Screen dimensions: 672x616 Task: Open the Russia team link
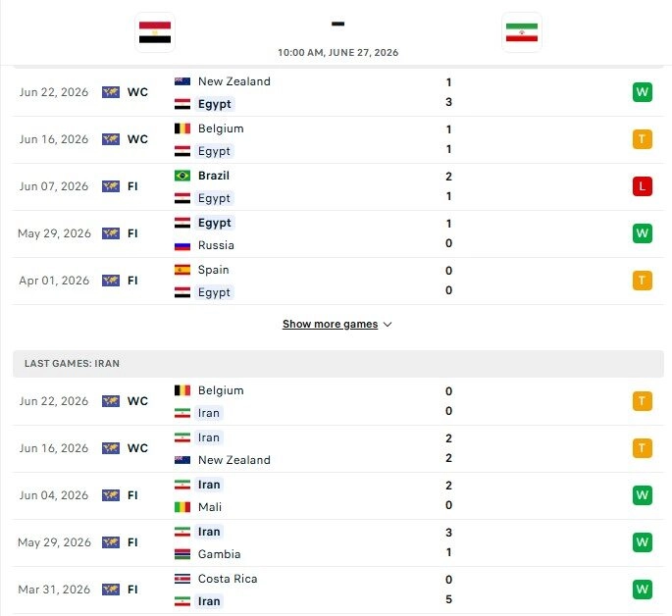pyautogui.click(x=216, y=245)
